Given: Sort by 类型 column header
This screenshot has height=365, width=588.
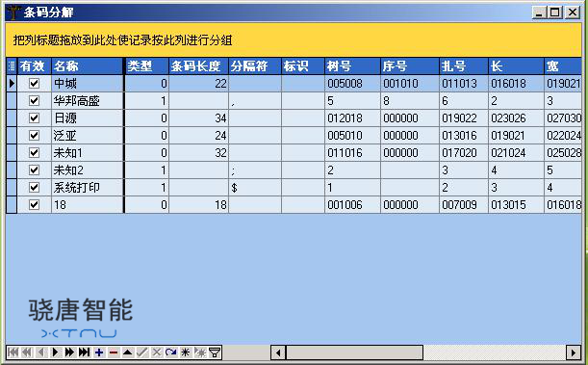Looking at the screenshot, I should click(146, 66).
